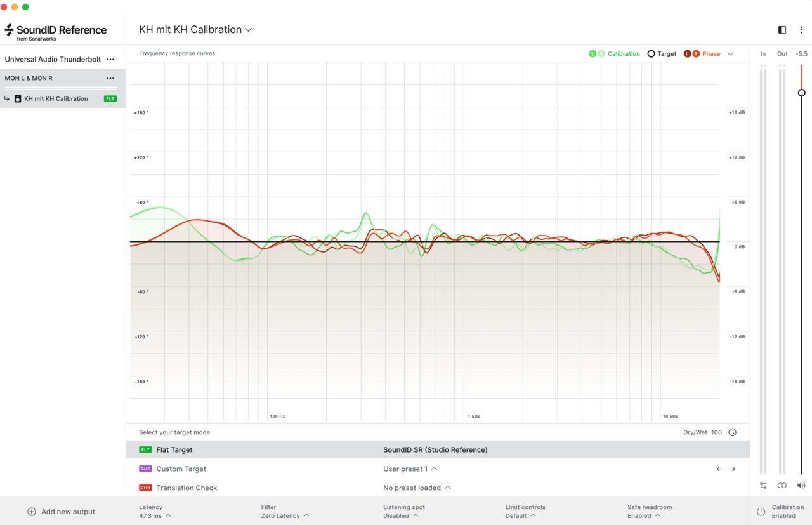Click the output level value -5.5

pyautogui.click(x=802, y=54)
